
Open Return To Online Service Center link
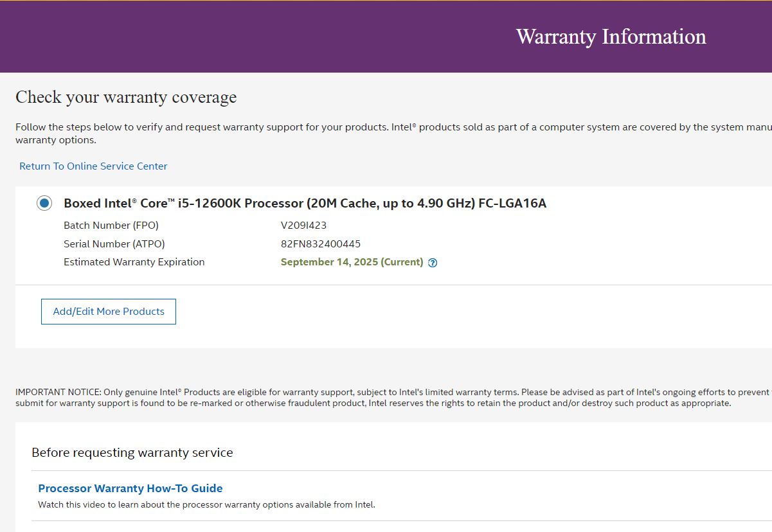tap(93, 166)
